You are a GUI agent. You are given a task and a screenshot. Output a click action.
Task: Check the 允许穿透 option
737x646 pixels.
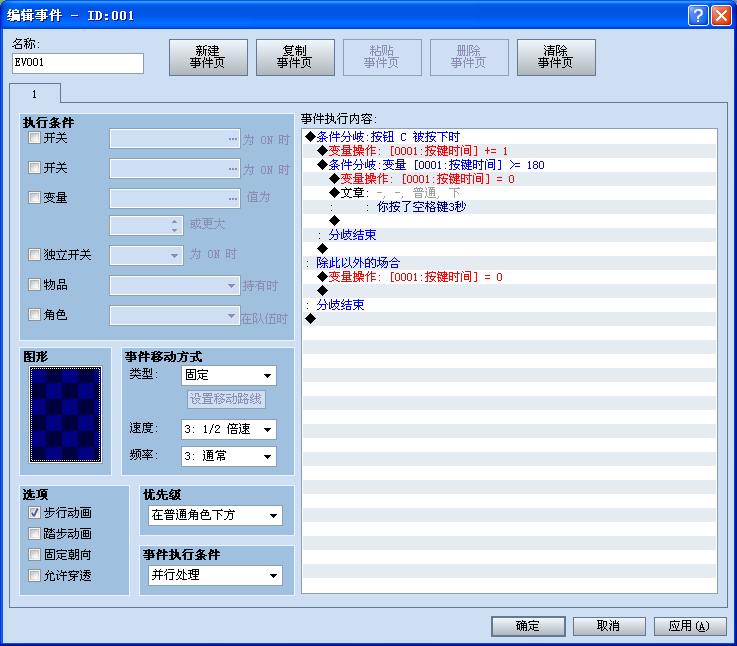tap(34, 575)
